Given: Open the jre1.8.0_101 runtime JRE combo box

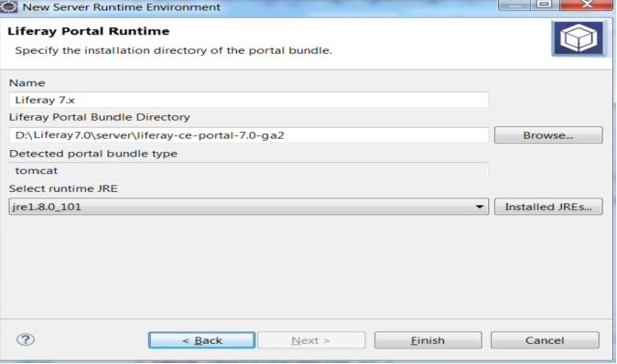Looking at the screenshot, I should 249,207.
